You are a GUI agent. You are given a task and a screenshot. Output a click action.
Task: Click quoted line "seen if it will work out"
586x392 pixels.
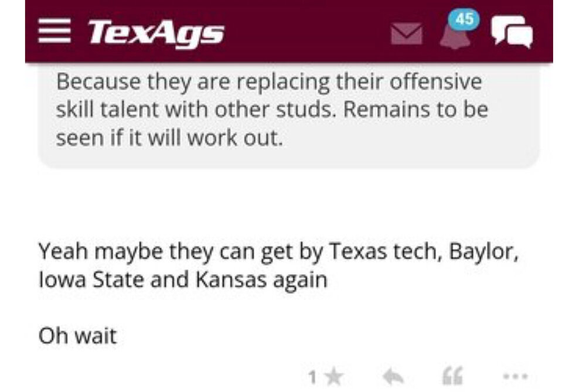click(169, 138)
